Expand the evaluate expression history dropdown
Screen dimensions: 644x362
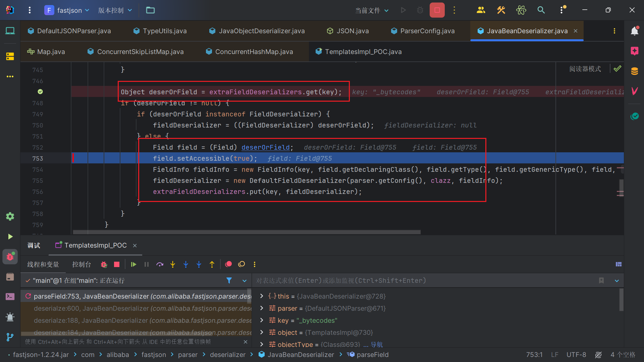tap(616, 280)
